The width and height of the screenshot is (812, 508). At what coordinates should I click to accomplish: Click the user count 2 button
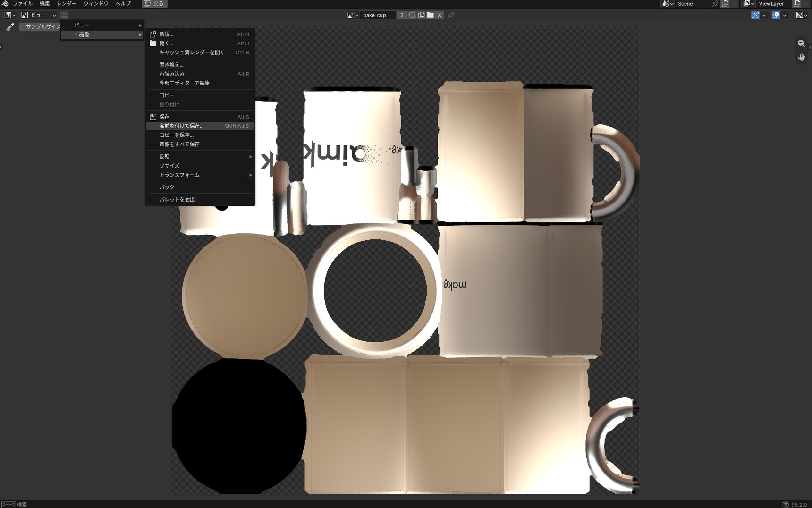pyautogui.click(x=402, y=15)
